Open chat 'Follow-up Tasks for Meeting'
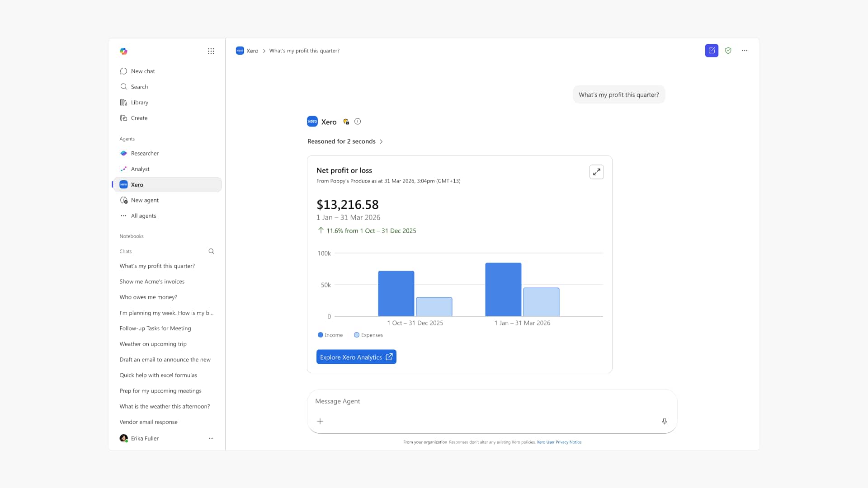868x488 pixels. point(155,328)
